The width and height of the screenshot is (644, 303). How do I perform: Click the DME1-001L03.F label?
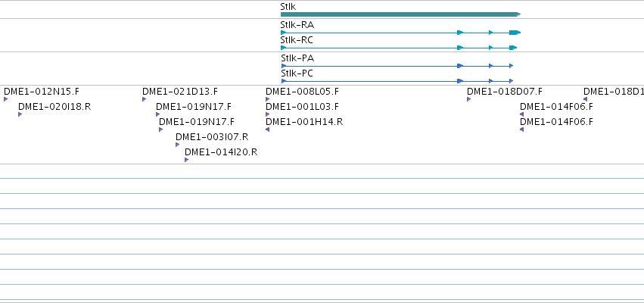pyautogui.click(x=302, y=107)
